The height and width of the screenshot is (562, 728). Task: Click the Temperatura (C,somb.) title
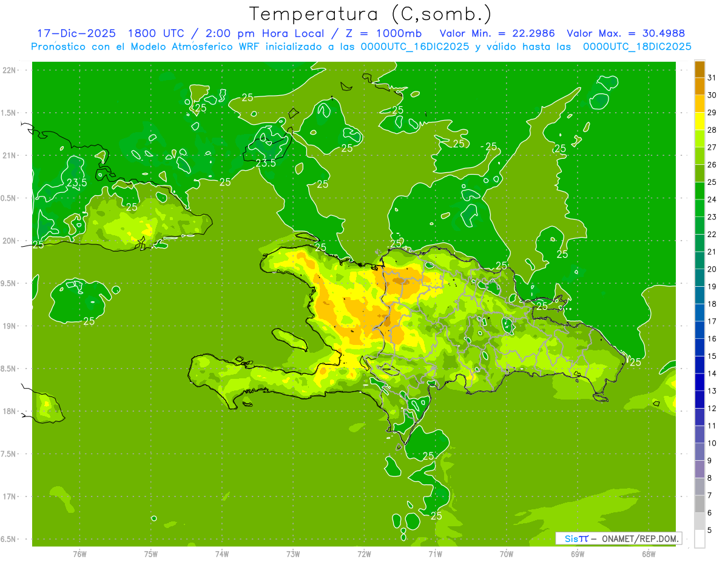370,14
